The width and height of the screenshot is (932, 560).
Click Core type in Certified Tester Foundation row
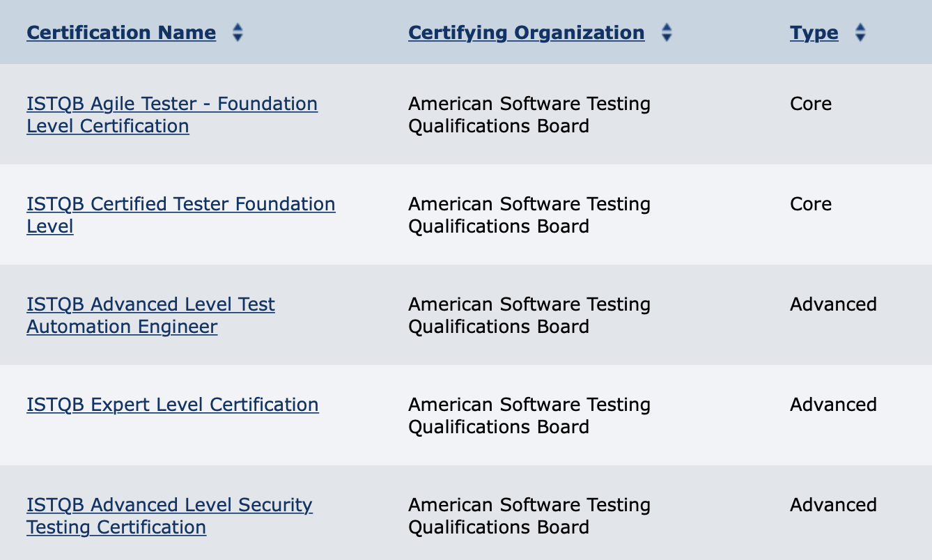click(x=811, y=204)
